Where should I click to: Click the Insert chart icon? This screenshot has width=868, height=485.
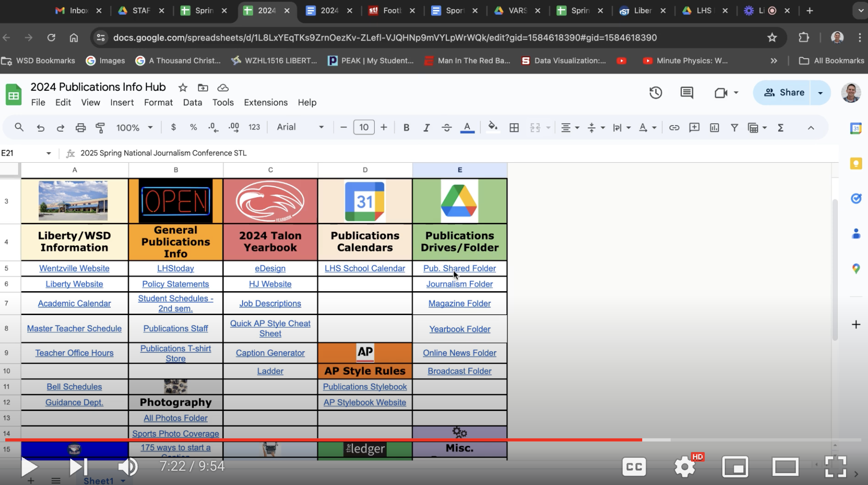point(714,127)
